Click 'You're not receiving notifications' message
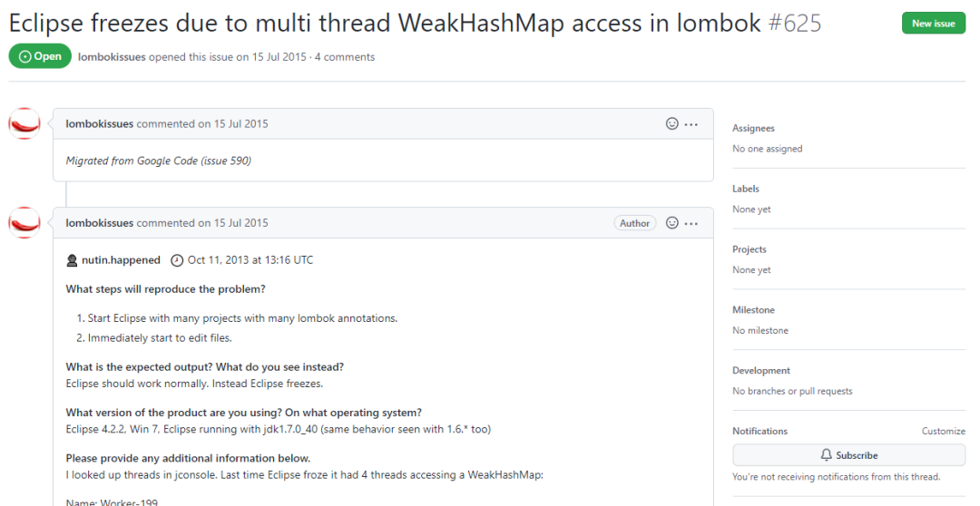 837,477
